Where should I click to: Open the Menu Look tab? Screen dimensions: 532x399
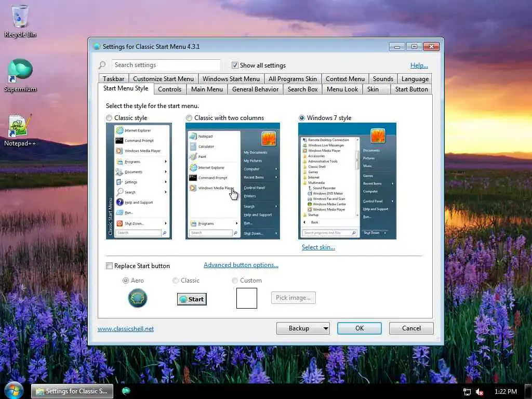[x=342, y=89]
